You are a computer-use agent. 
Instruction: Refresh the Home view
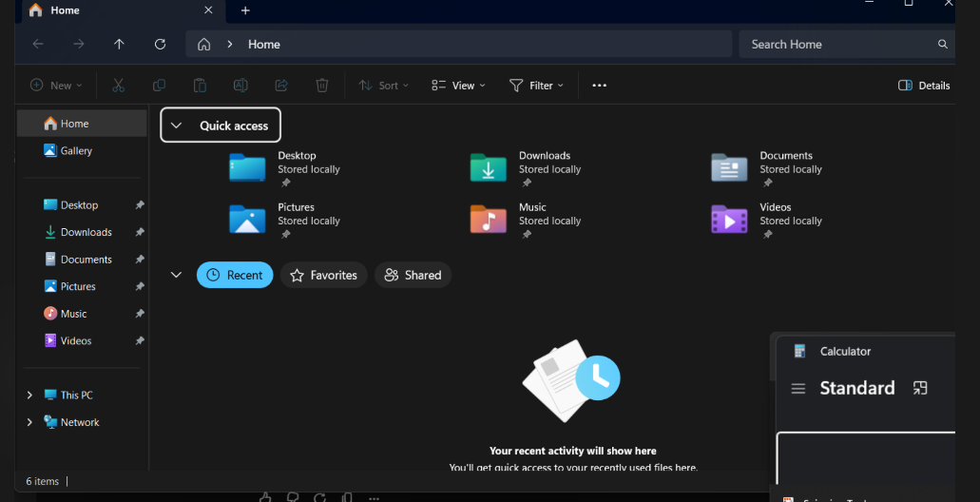coord(160,45)
